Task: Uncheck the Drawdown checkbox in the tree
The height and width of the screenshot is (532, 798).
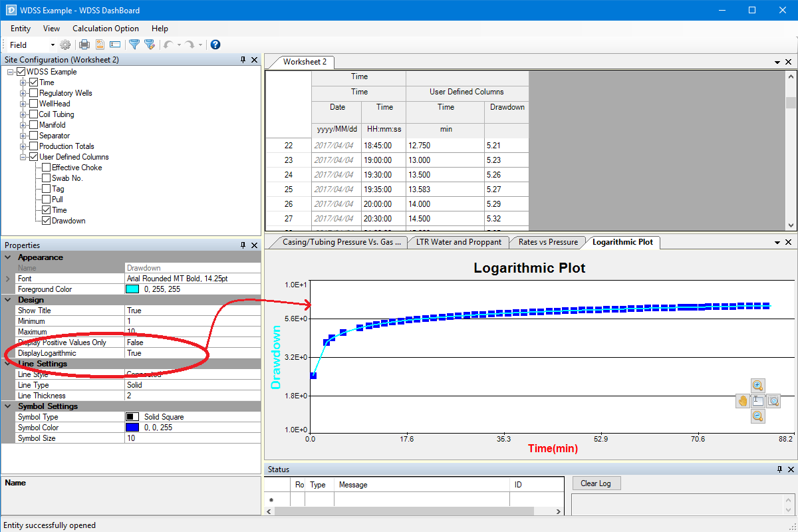Action: pyautogui.click(x=47, y=221)
